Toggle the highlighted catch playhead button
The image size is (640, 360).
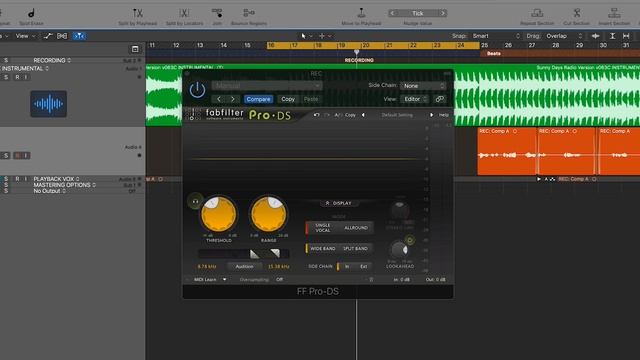pos(79,36)
